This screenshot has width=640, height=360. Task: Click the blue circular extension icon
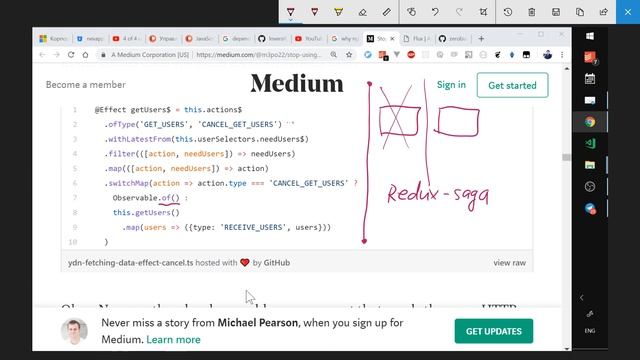point(368,55)
